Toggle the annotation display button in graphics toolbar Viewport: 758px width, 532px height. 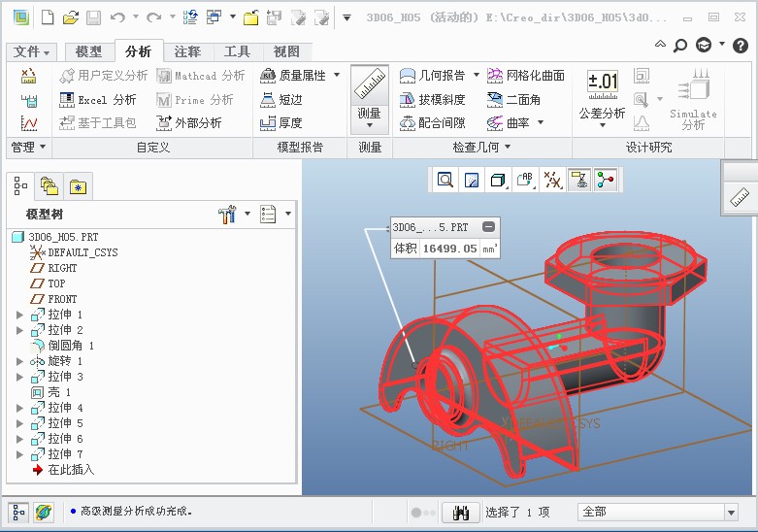point(525,180)
